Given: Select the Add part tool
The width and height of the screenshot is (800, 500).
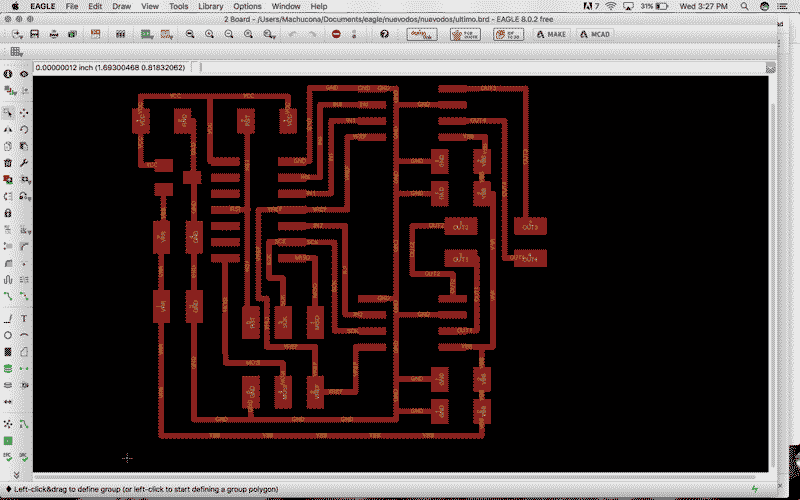Looking at the screenshot, I should pyautogui.click(x=8, y=180).
